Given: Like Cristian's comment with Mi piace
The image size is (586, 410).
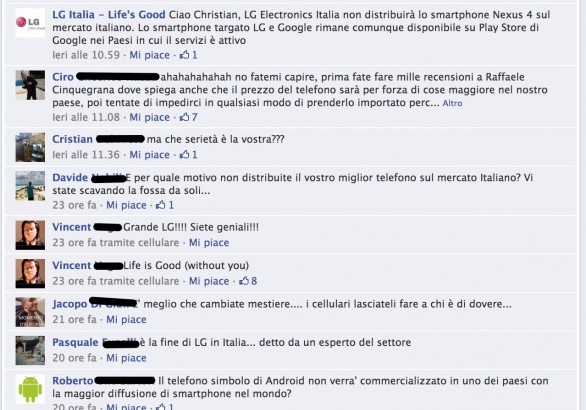Looking at the screenshot, I should 149,154.
